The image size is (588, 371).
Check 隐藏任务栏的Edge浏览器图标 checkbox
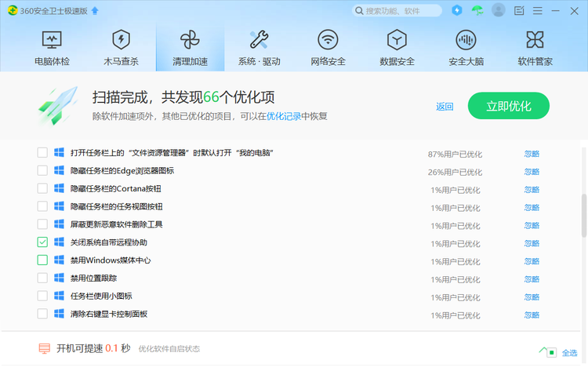42,170
